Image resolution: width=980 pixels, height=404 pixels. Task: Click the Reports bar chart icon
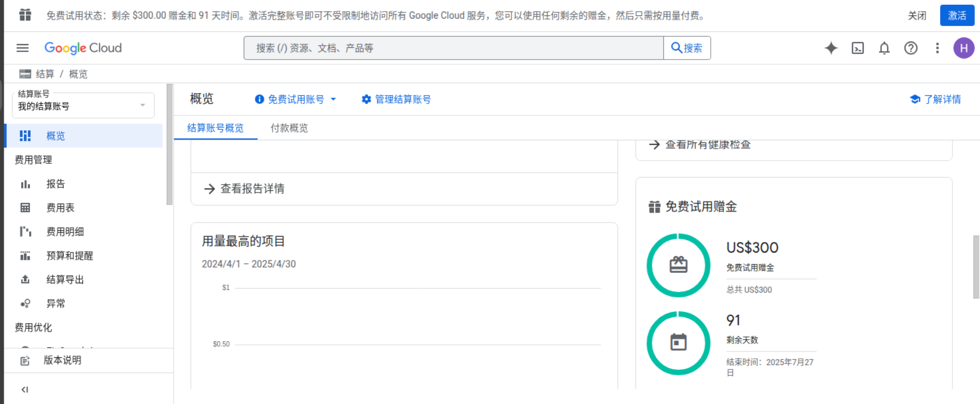point(25,184)
